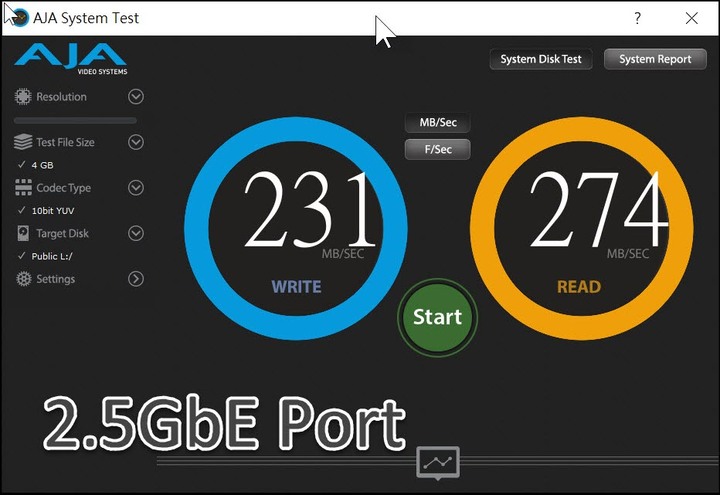Image resolution: width=720 pixels, height=495 pixels.
Task: Click the Test File Size label
Action: (x=66, y=142)
